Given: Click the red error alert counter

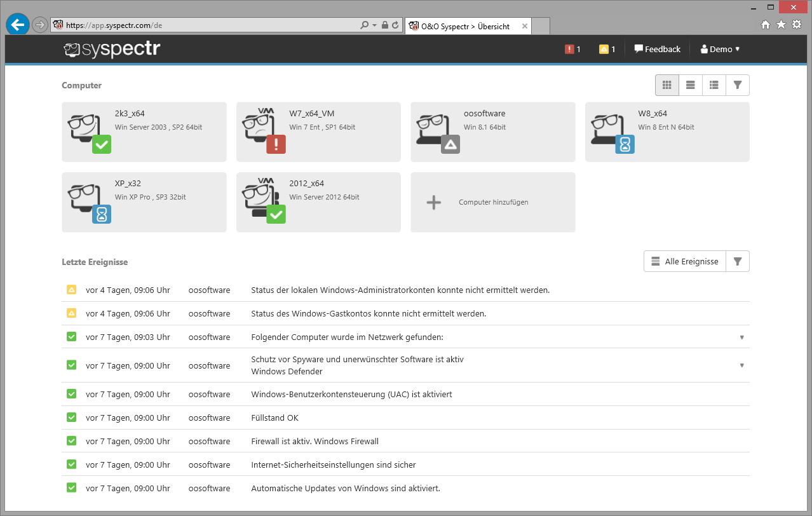Looking at the screenshot, I should 573,49.
